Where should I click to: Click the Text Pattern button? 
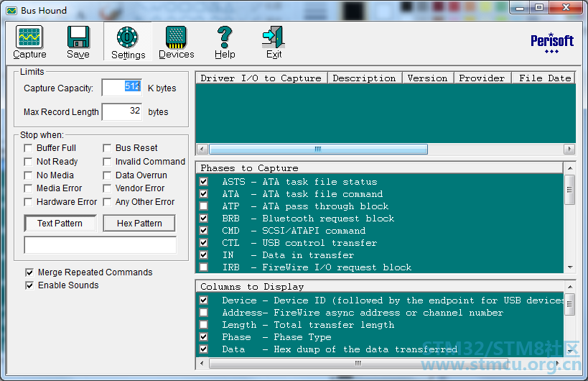coord(60,224)
